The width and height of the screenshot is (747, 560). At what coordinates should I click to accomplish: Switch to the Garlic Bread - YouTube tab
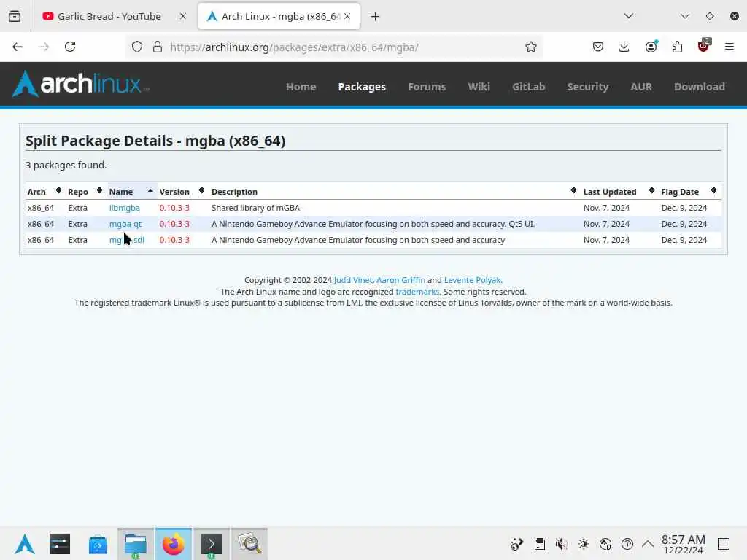coord(109,16)
